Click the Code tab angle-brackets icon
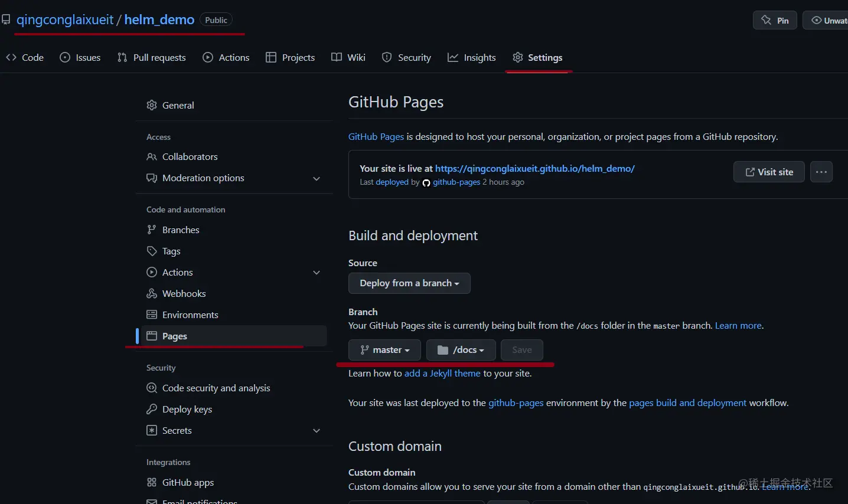 [x=11, y=57]
